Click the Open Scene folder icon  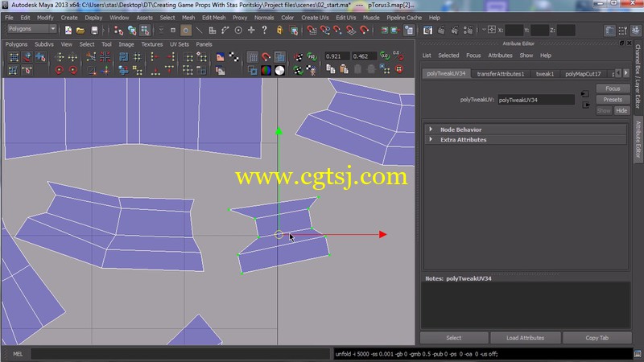[x=81, y=30]
